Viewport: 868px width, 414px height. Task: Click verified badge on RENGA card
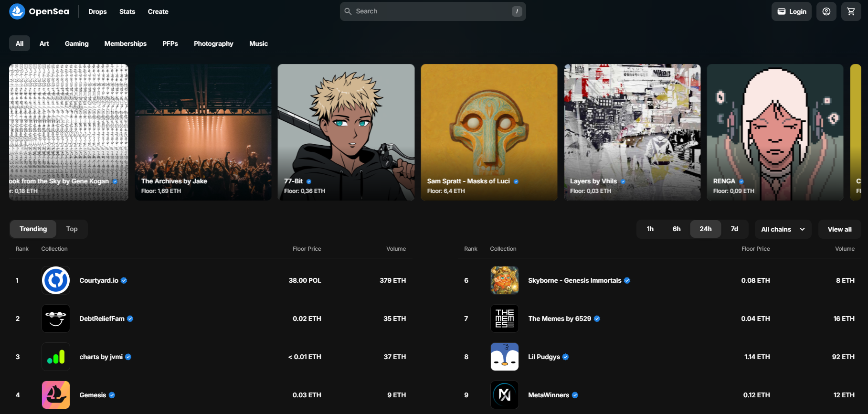(741, 181)
